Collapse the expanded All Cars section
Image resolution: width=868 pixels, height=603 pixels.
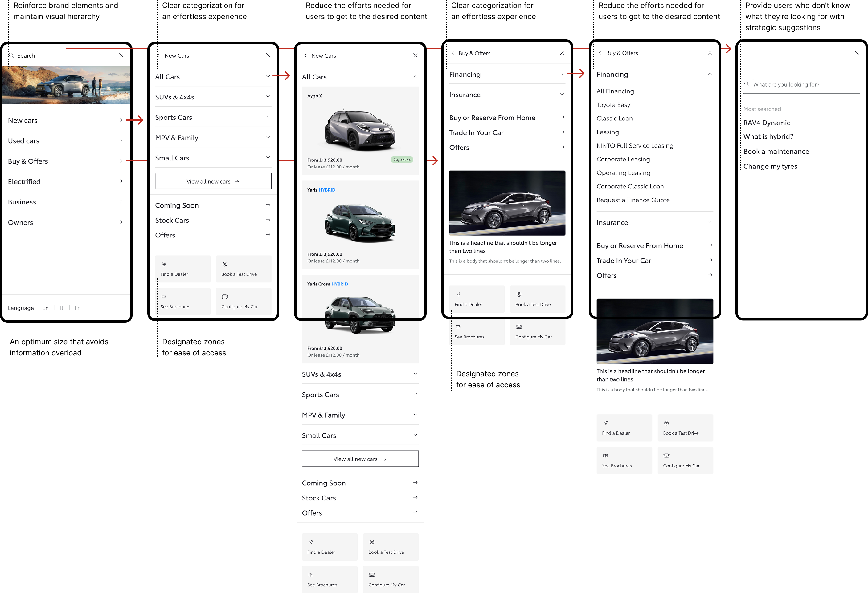click(x=415, y=77)
